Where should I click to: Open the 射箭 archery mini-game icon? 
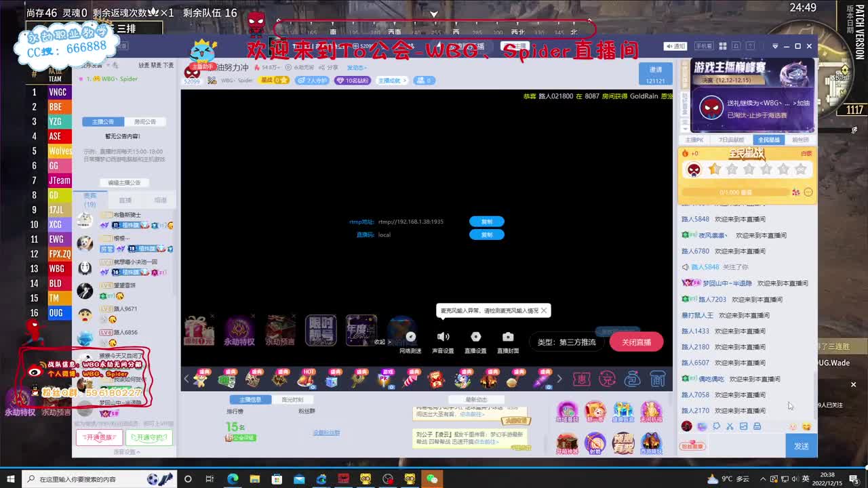click(595, 443)
